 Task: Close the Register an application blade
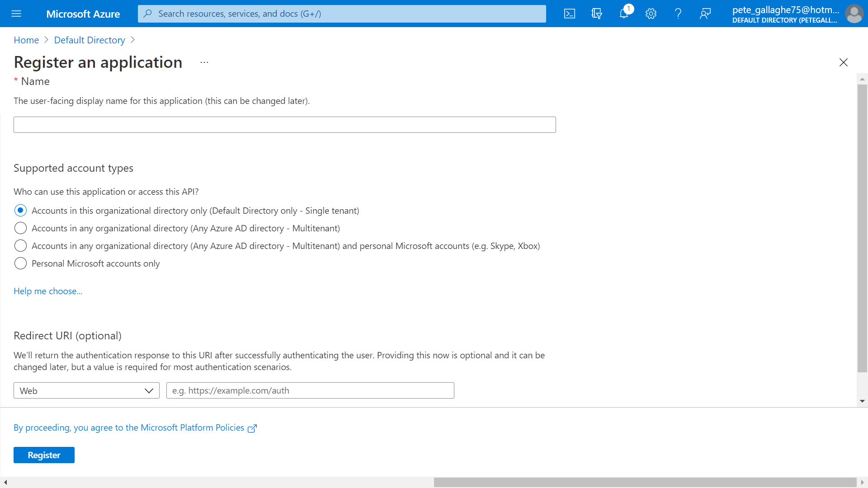point(844,62)
